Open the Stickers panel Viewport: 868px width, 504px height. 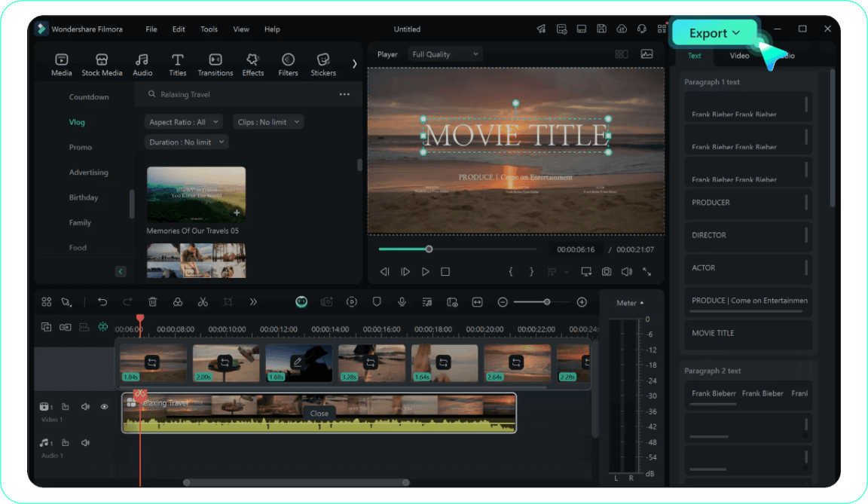pos(323,64)
